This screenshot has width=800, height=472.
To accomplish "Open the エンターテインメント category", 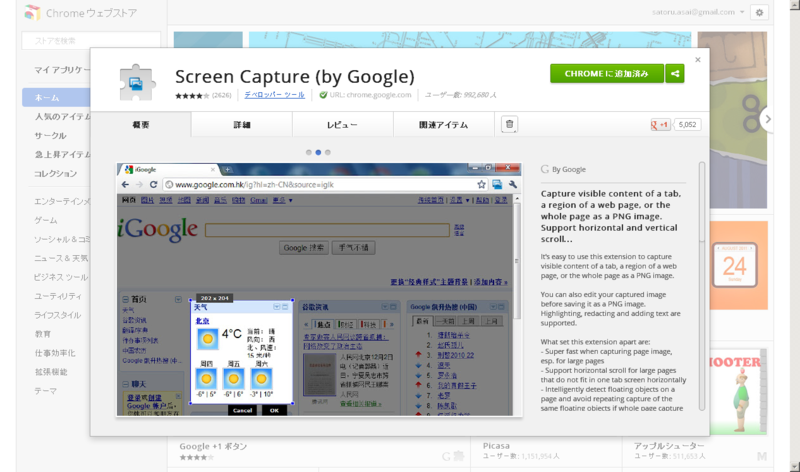I will [62, 201].
